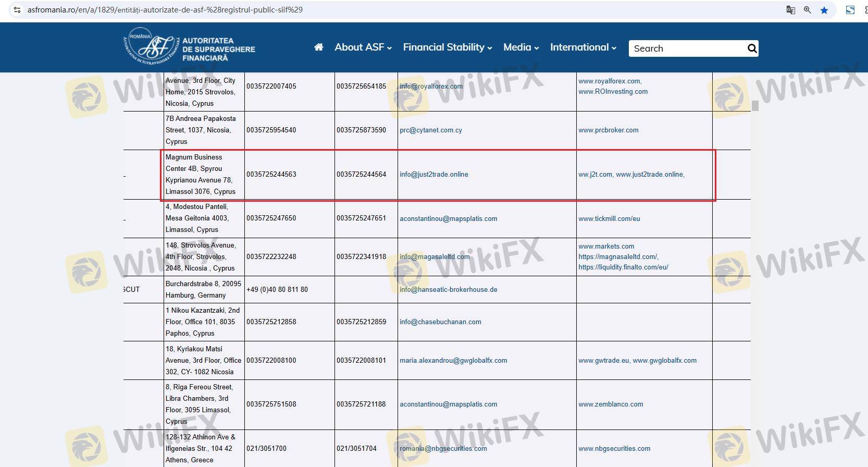Select fax number 0035725873590
The width and height of the screenshot is (868, 467).
pyautogui.click(x=362, y=130)
